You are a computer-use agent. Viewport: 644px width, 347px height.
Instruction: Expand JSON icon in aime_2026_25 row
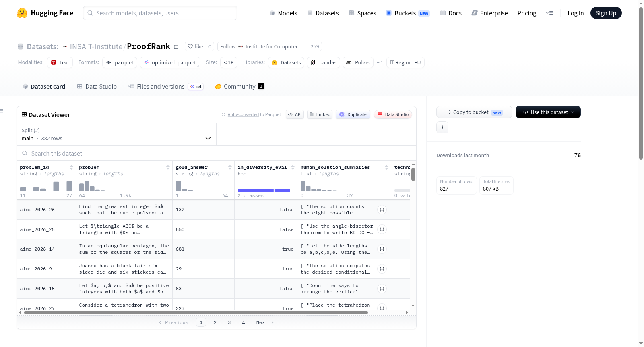[382, 229]
